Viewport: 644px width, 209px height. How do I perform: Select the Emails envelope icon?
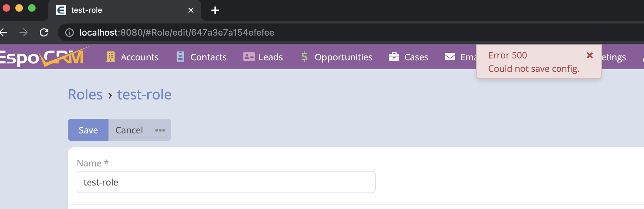(450, 57)
